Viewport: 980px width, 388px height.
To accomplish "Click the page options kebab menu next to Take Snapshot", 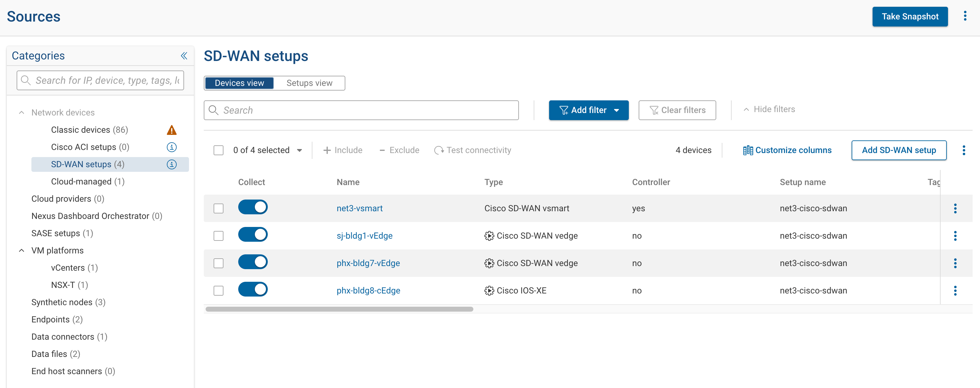I will [965, 16].
